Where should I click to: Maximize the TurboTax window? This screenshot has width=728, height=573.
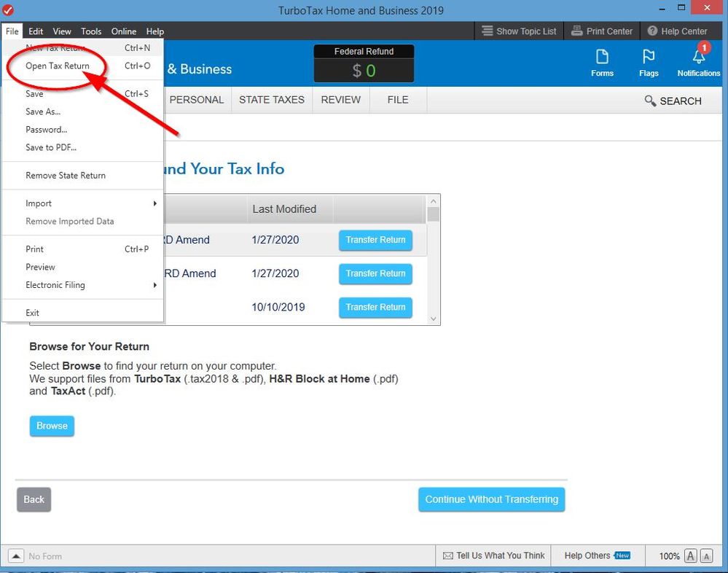(681, 8)
